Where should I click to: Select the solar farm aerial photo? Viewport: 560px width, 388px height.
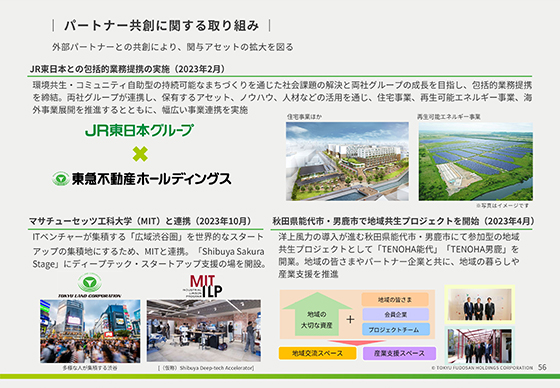pos(476,161)
